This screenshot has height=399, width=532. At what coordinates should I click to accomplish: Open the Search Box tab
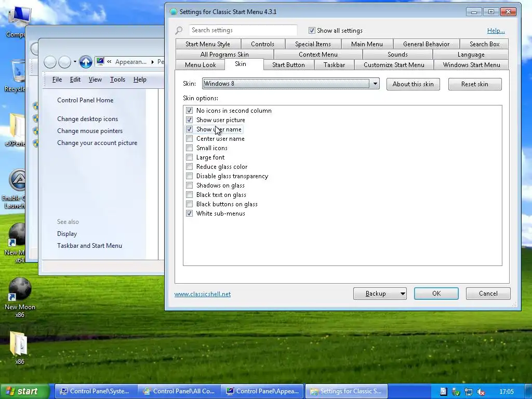tap(484, 44)
